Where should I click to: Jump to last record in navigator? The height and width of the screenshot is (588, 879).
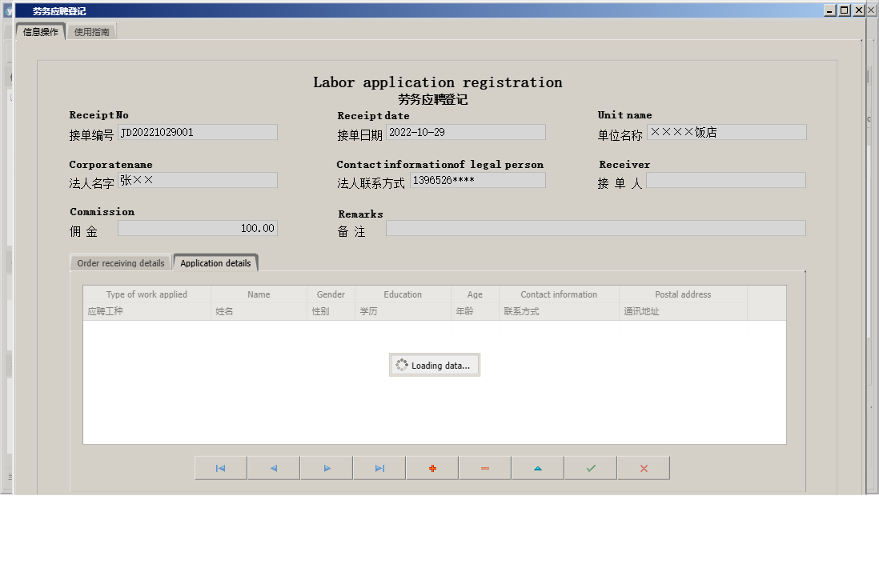379,468
